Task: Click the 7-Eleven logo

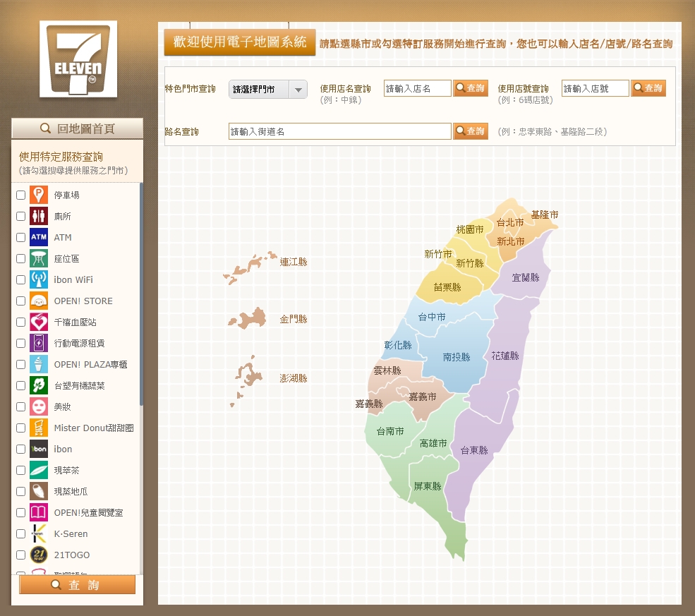Action: 78,59
